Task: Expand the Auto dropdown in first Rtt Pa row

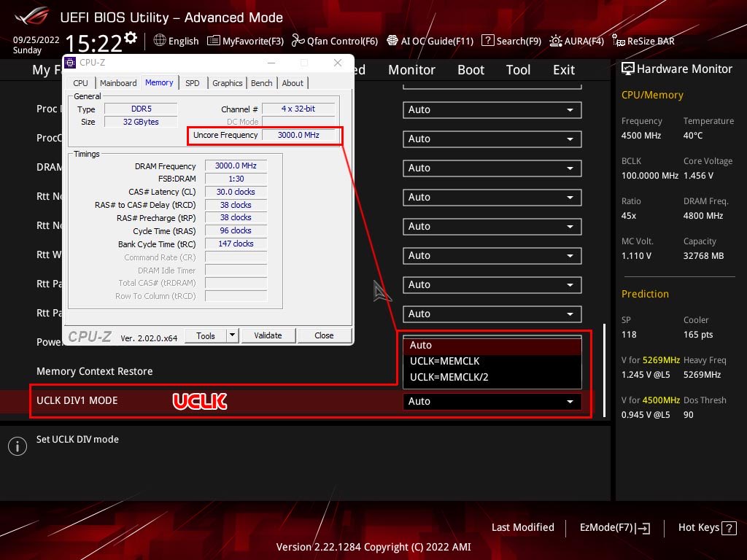Action: tap(492, 285)
